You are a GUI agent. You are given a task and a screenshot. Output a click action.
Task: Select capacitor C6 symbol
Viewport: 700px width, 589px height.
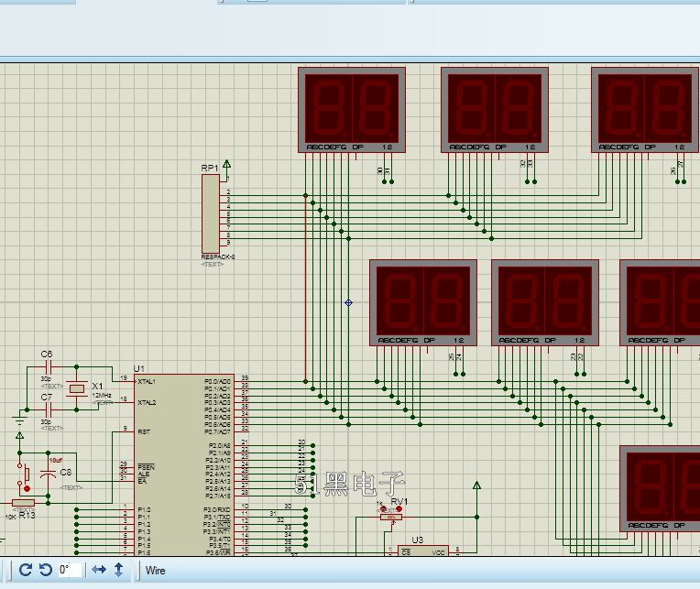click(49, 367)
